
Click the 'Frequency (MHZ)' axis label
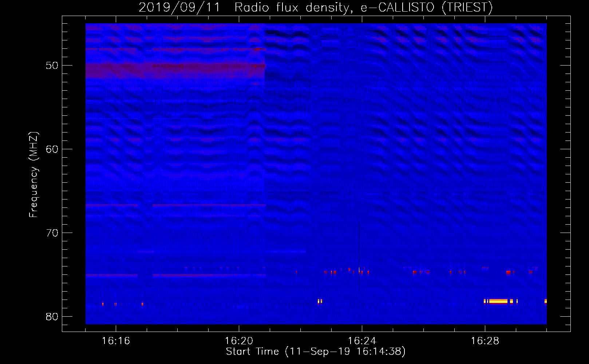33,174
